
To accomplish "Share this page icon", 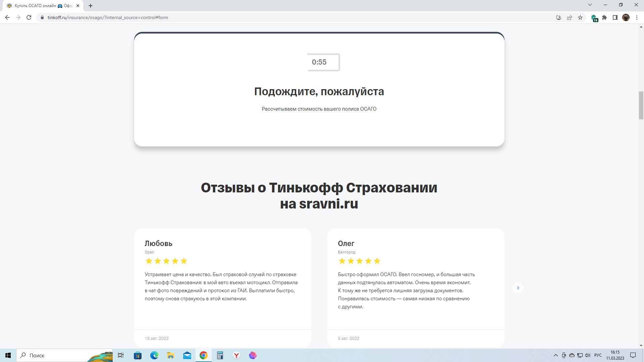I will pos(570,17).
